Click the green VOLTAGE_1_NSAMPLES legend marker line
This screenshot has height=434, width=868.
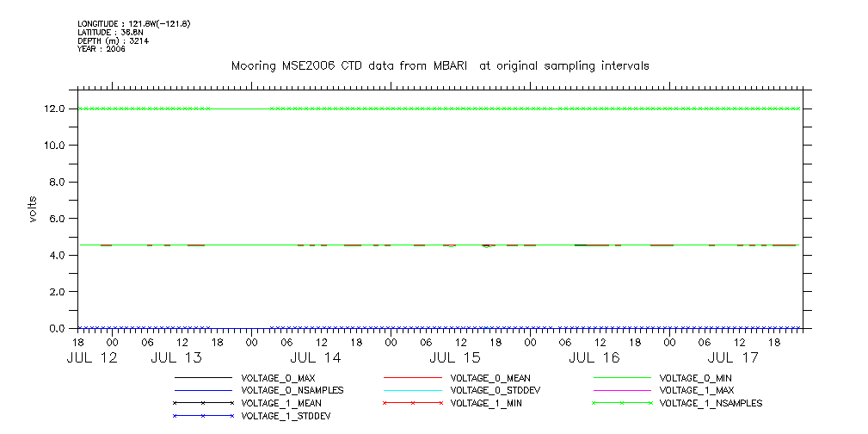pos(622,403)
